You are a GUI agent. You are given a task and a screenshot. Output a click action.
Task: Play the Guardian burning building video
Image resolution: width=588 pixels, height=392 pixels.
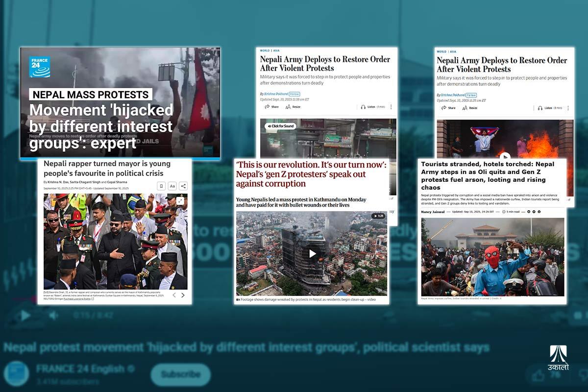click(312, 253)
